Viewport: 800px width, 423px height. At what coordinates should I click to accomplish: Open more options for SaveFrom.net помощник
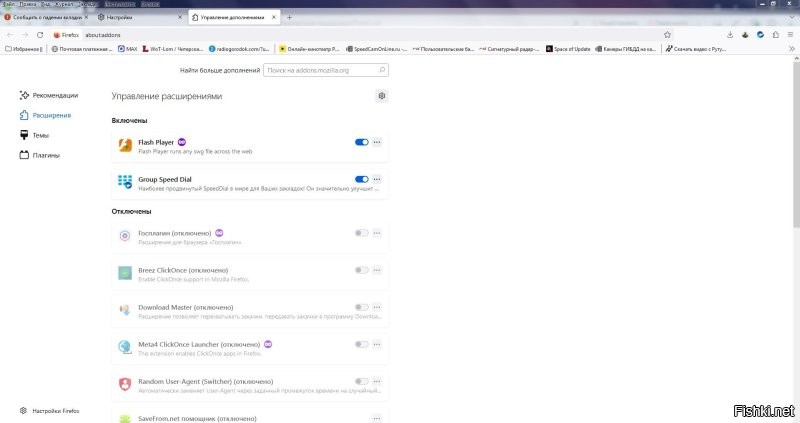pos(377,418)
